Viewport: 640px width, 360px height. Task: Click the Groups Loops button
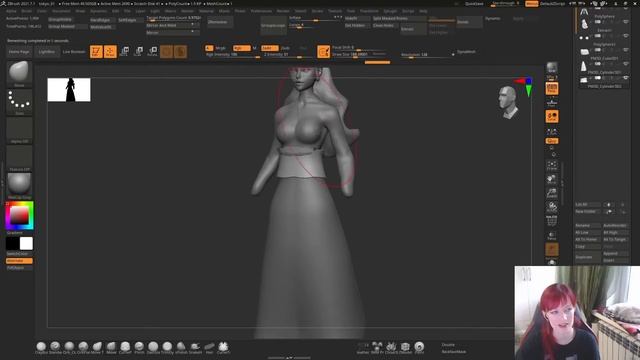coord(273,25)
